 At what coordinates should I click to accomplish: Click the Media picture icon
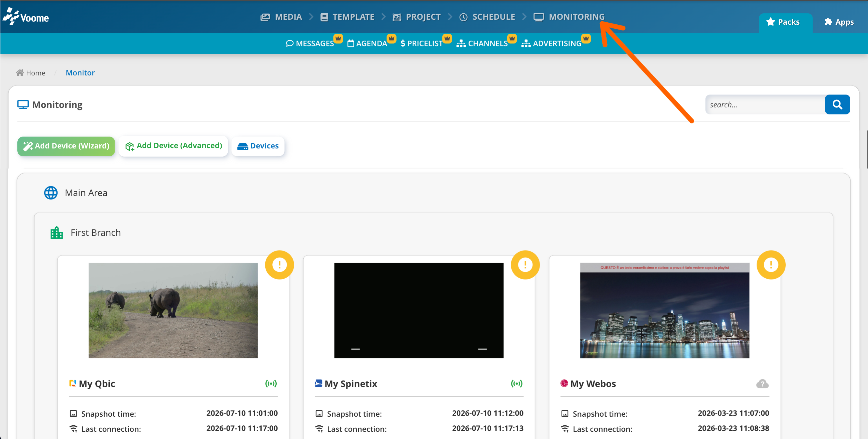point(265,17)
